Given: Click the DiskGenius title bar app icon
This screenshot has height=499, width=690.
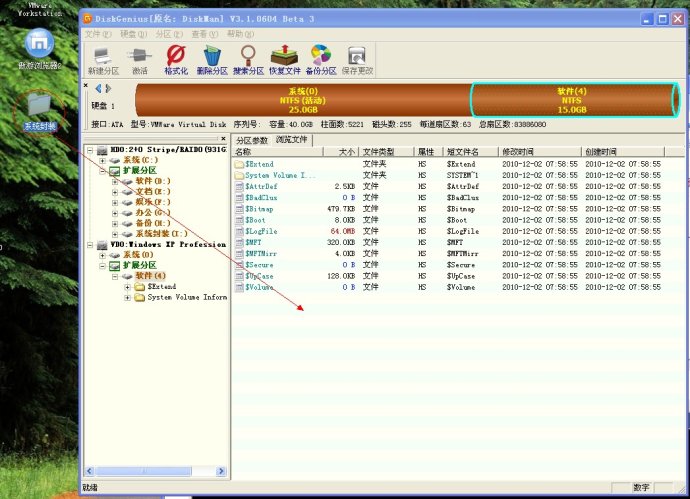Looking at the screenshot, I should click(88, 18).
